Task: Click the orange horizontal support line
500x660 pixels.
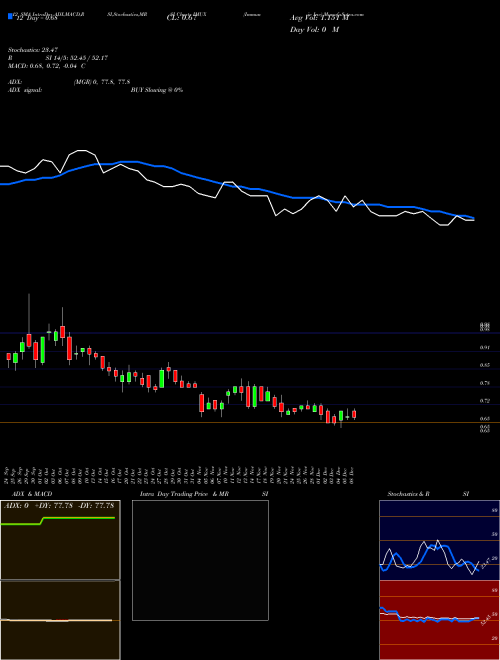Action: coord(250,422)
